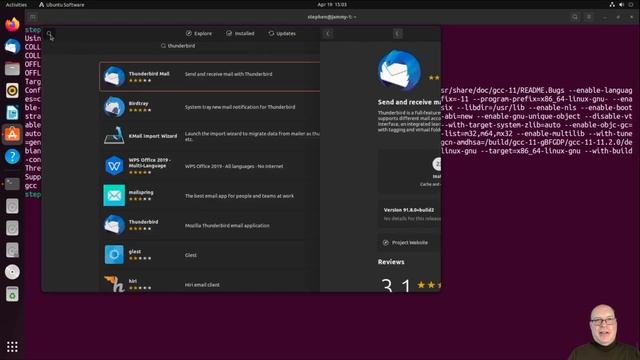Viewport: 640px width, 360px height.
Task: Open the terminal title dropdown stephen@jammy
Action: pos(332,17)
